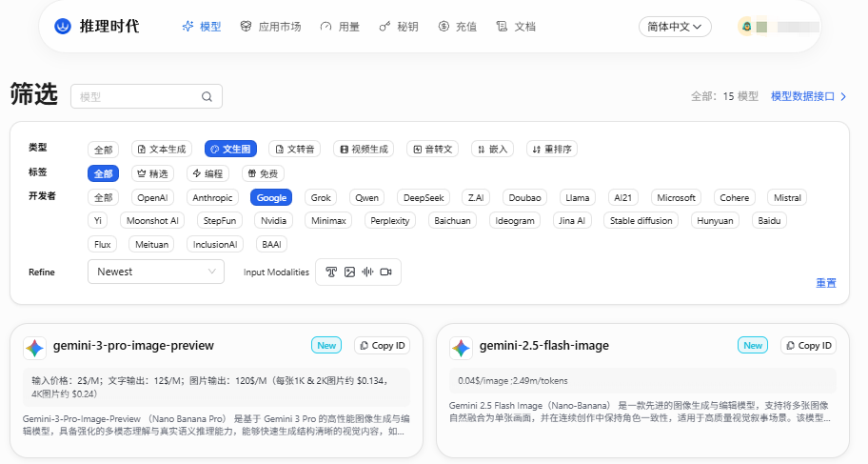868x464 pixels.
Task: Filter by Moonshot AI developer
Action: (x=152, y=221)
